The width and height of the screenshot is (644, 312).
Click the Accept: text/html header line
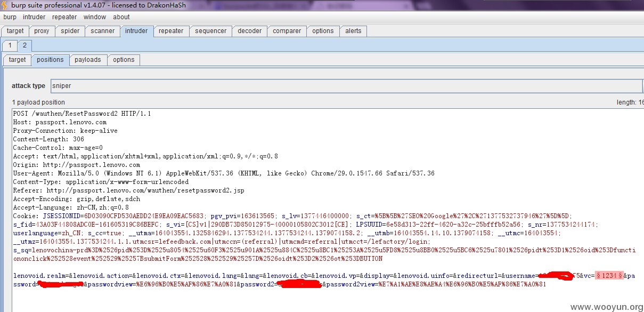click(145, 156)
